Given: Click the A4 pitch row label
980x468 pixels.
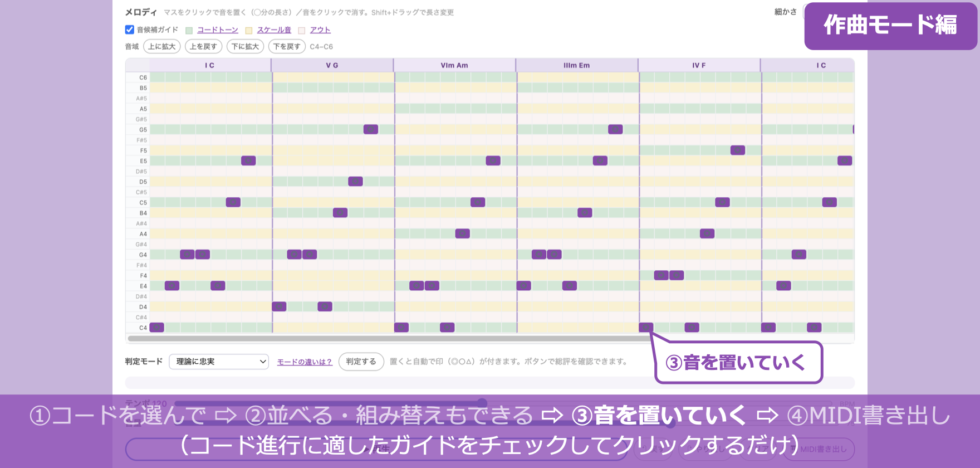Looking at the screenshot, I should 143,234.
